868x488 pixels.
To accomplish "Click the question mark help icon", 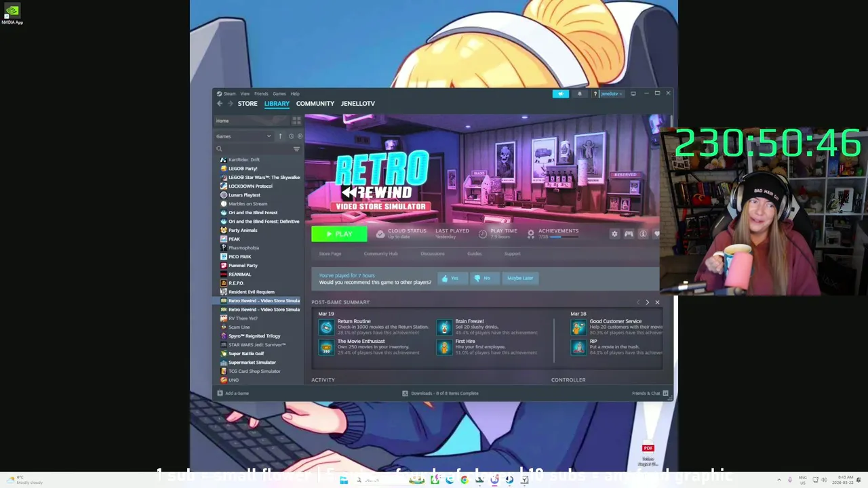I will coord(595,94).
